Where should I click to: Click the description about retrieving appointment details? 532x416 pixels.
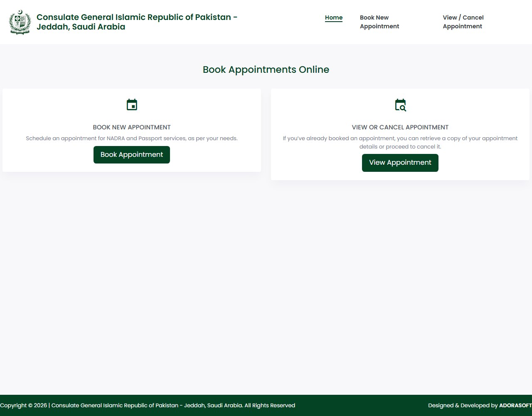click(400, 143)
